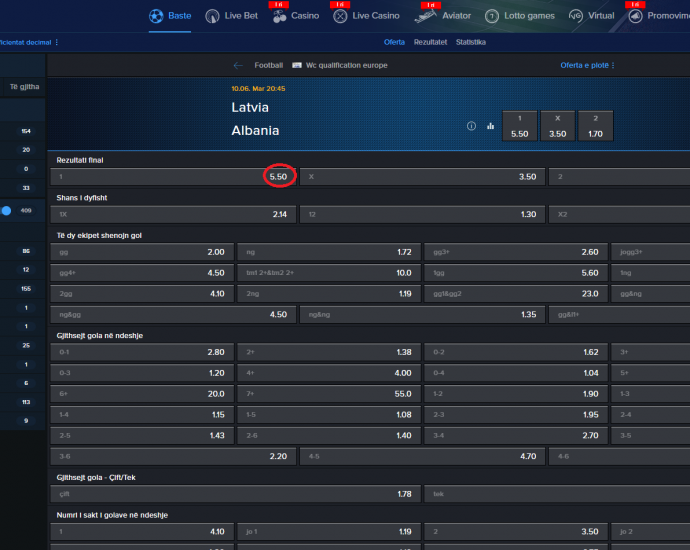Select total goals 1-2 at 1.90
Viewport: 690px width, 550px height.
coord(516,394)
